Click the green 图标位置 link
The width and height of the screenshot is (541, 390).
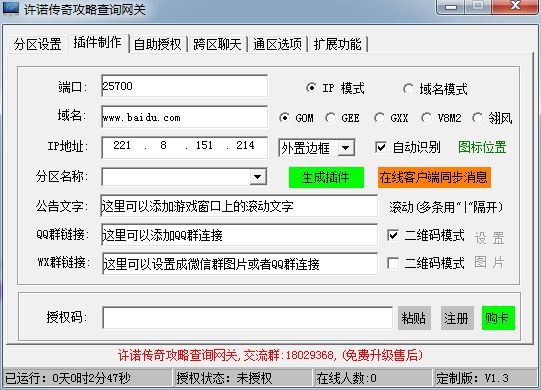(x=482, y=147)
